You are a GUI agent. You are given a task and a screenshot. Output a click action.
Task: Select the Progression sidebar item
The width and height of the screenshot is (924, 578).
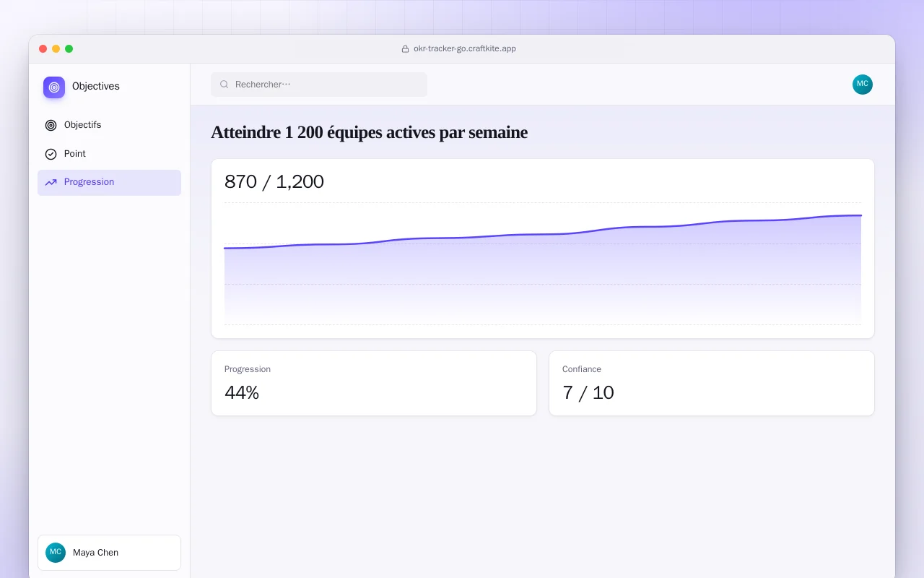coord(109,183)
